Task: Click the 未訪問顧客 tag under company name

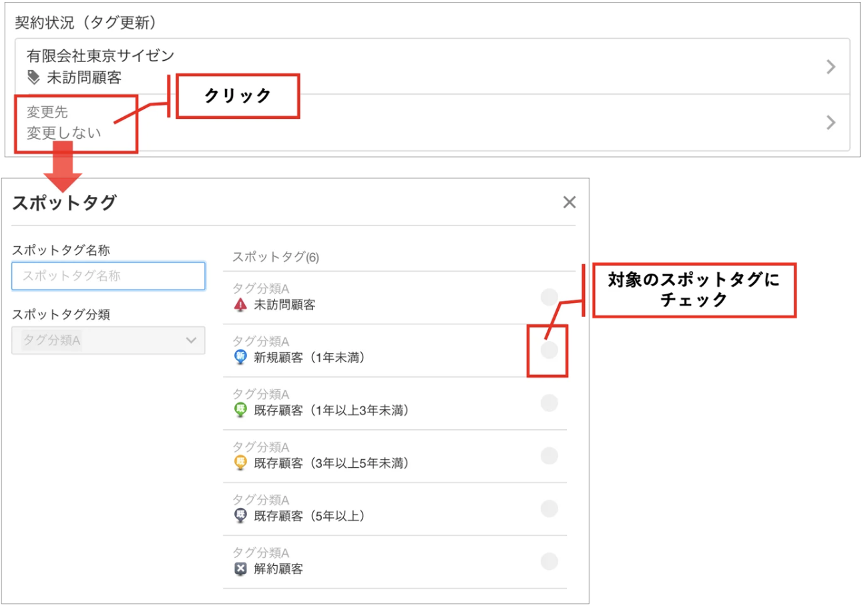Action: [84, 78]
